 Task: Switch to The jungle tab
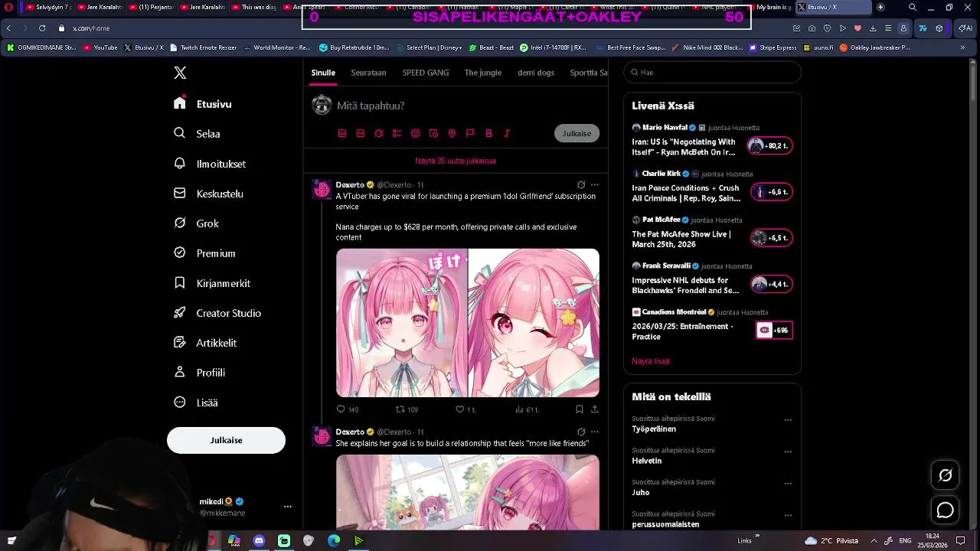pos(483,73)
